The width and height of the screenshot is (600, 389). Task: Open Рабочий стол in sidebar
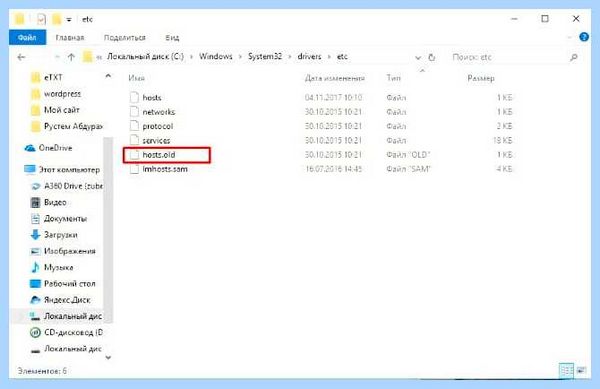click(70, 283)
